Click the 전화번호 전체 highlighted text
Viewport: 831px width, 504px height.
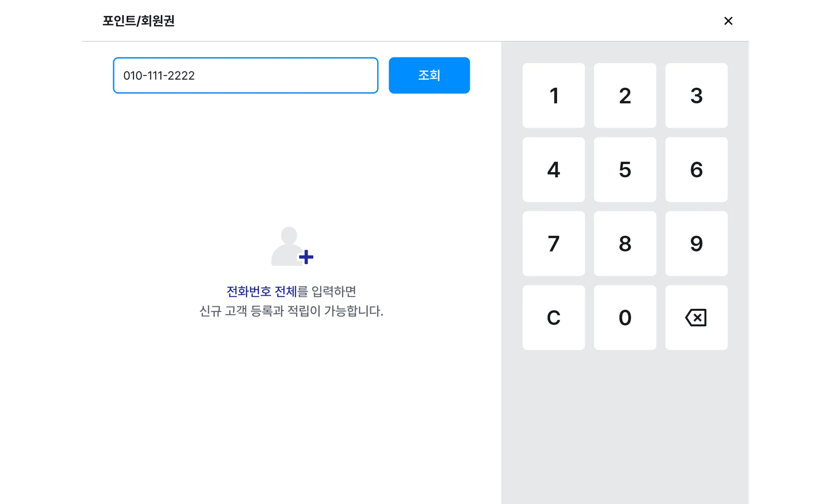pos(262,291)
